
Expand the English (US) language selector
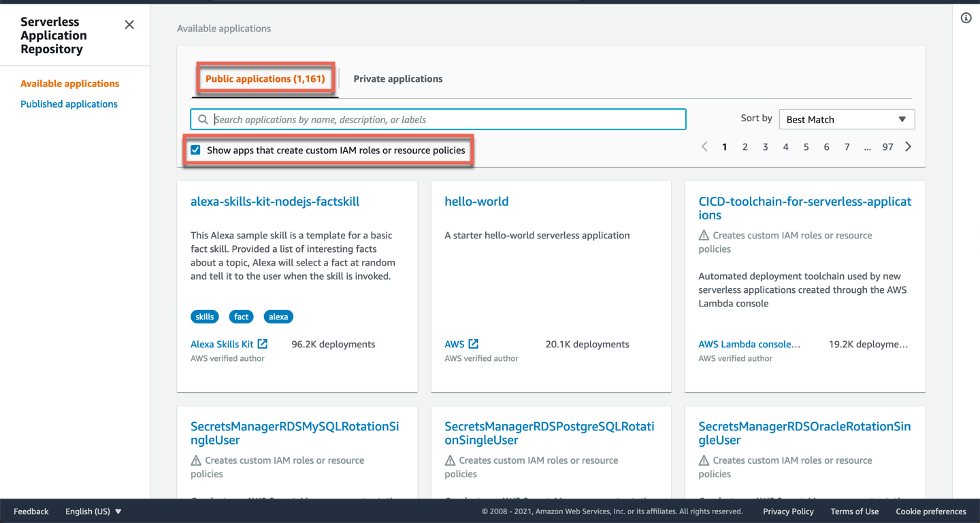93,511
